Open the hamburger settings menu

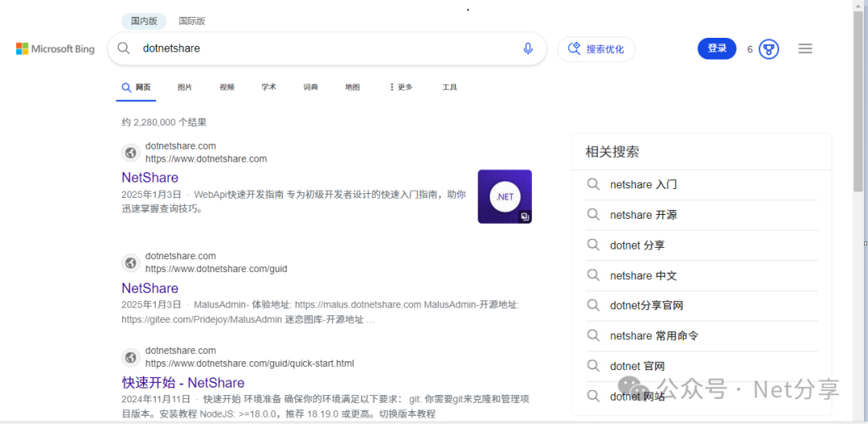(x=805, y=49)
